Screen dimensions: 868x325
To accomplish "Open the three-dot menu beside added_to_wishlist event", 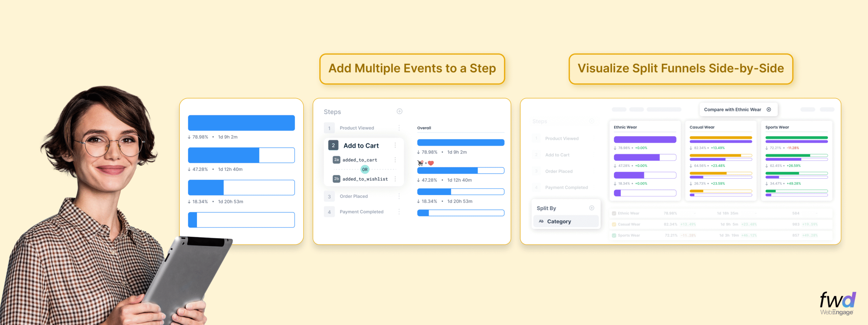I will click(395, 179).
